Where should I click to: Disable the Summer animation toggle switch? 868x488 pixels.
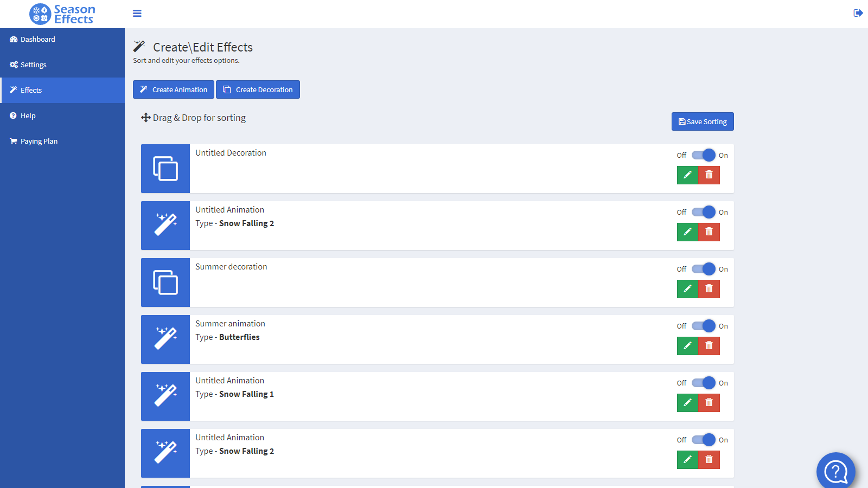tap(704, 326)
